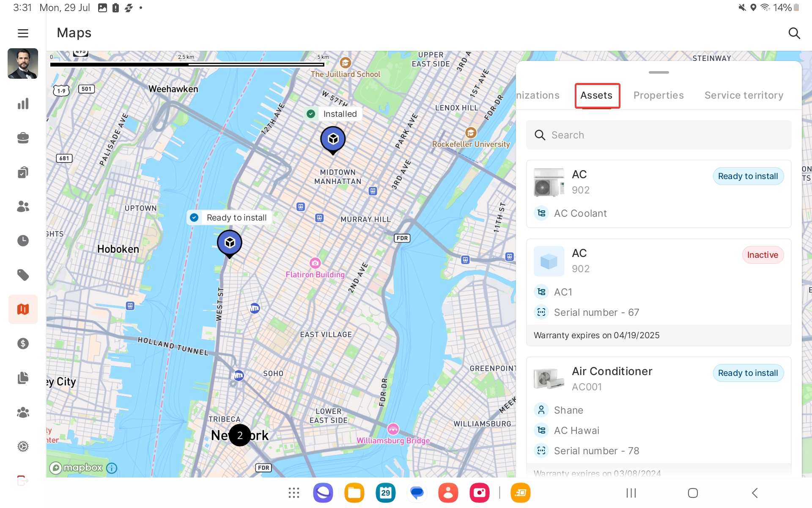The height and width of the screenshot is (508, 812).
Task: Open the bar chart dashboard icon
Action: [23, 104]
